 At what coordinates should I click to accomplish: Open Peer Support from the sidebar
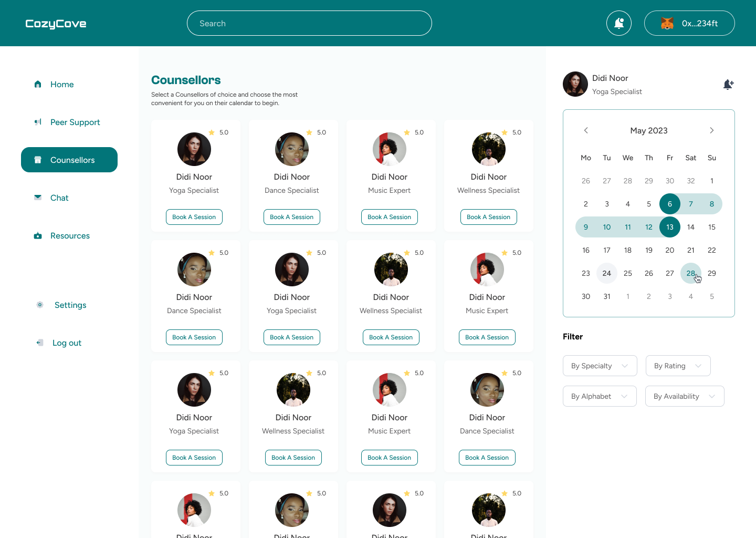click(69, 122)
